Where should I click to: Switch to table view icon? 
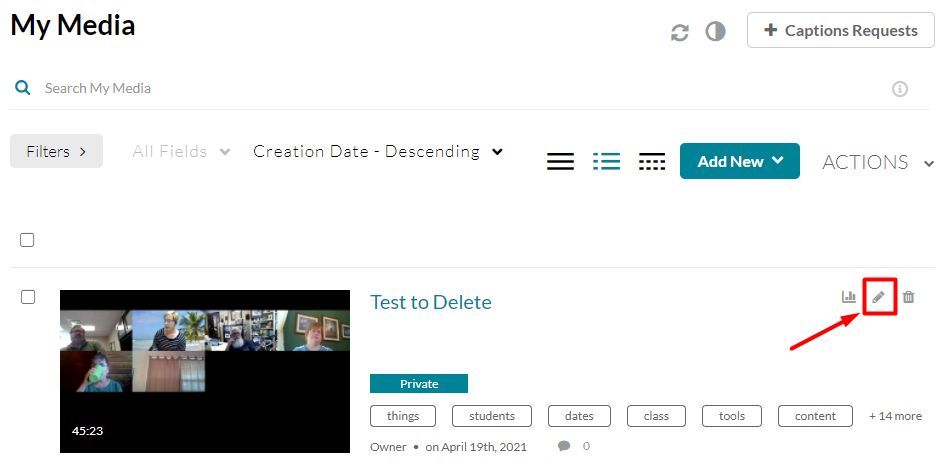pyautogui.click(x=652, y=162)
